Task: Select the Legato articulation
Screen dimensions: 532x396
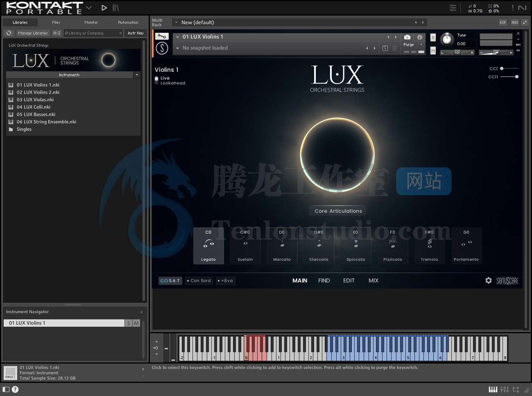Action: point(208,246)
